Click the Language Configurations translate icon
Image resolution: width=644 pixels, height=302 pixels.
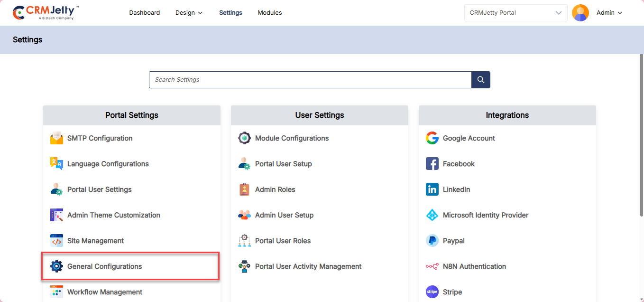tap(56, 164)
